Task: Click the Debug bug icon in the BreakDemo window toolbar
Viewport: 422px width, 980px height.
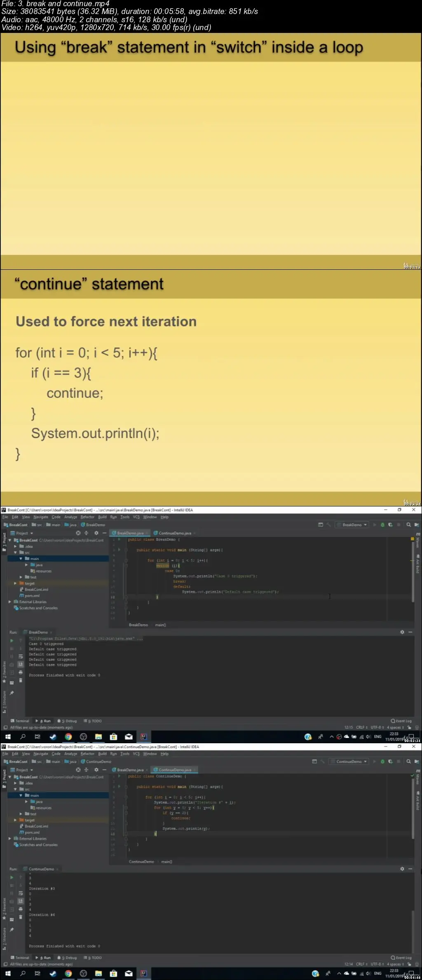Action: point(382,525)
